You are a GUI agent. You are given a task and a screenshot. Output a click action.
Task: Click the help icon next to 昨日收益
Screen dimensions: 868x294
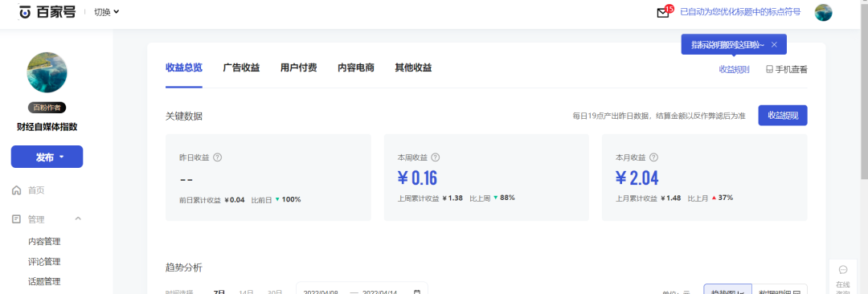coord(218,157)
